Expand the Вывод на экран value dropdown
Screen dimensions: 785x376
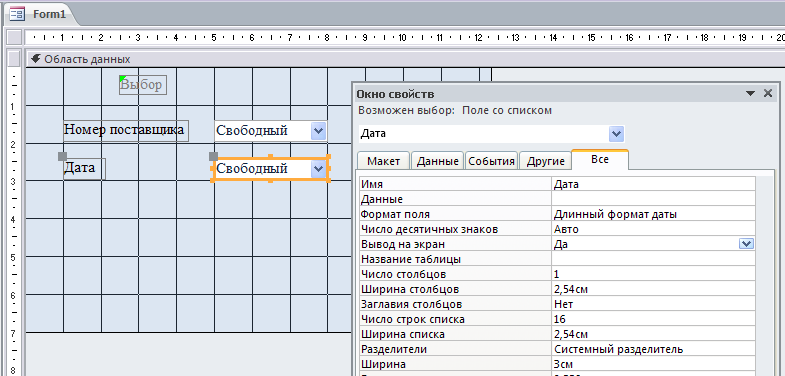point(746,244)
